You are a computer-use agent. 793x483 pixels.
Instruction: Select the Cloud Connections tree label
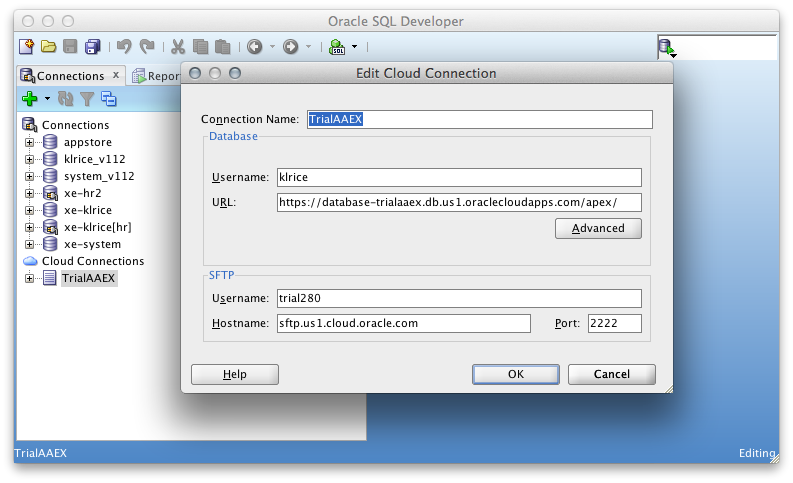[93, 261]
